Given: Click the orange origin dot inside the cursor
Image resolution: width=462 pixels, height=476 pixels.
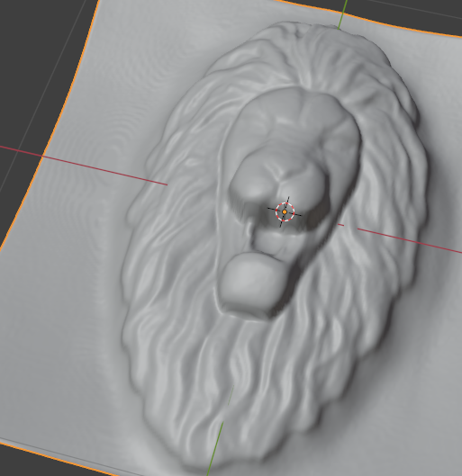Looking at the screenshot, I should click(285, 211).
